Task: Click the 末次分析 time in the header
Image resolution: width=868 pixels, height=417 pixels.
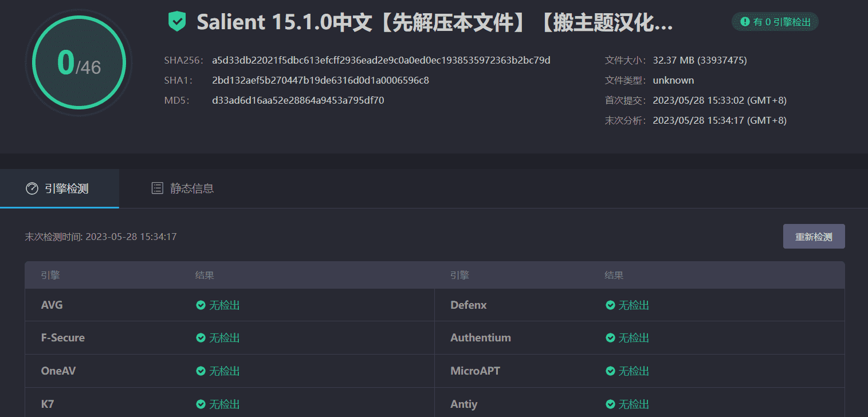Action: point(720,120)
